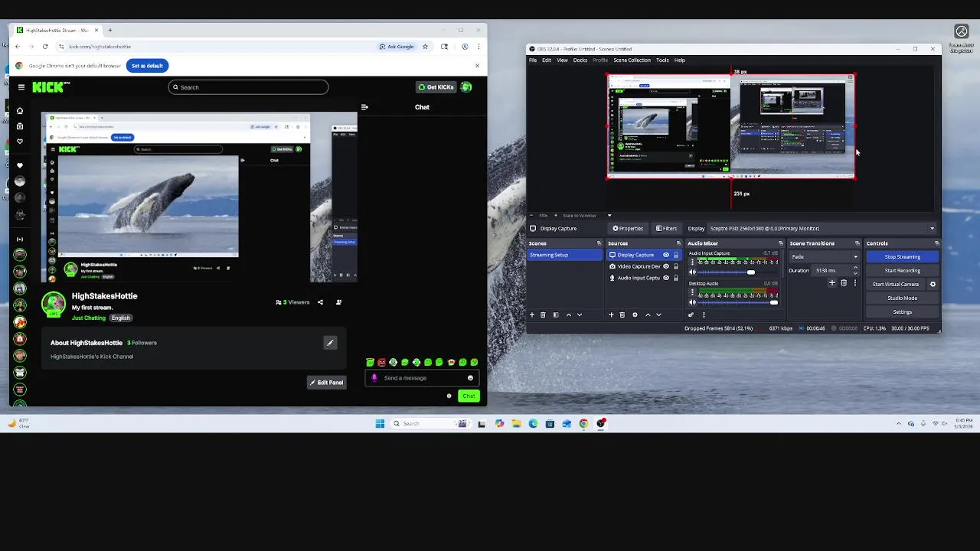980x551 pixels.
Task: Open Kick profile avatar menu
Action: pos(466,87)
